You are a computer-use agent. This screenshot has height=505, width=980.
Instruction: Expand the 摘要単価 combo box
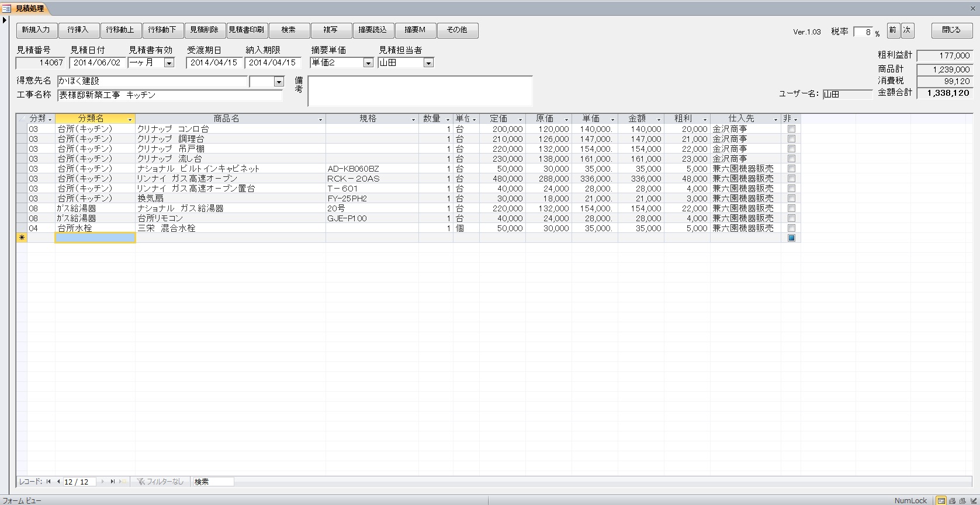pos(368,63)
